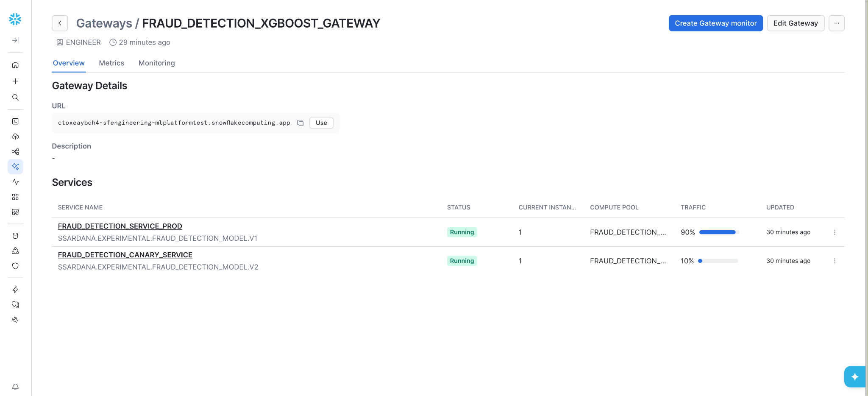This screenshot has height=396, width=868.
Task: Switch to the Metrics tab
Action: pos(111,63)
